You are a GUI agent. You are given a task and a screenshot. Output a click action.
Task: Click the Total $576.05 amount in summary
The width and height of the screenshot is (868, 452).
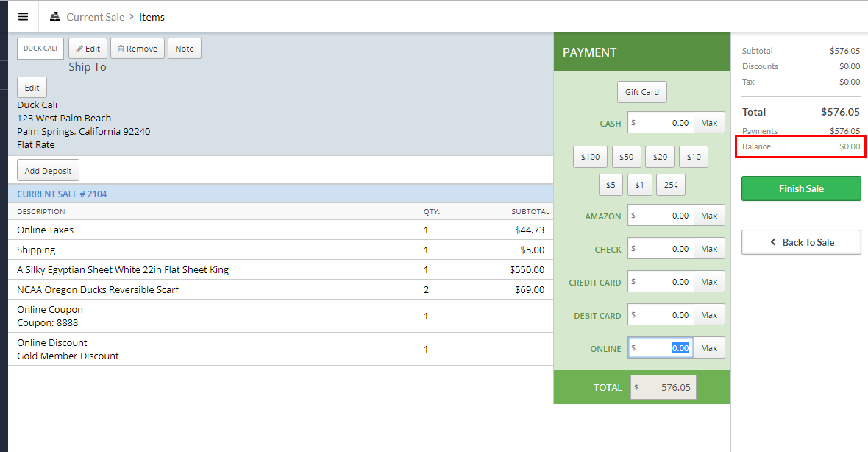[840, 112]
